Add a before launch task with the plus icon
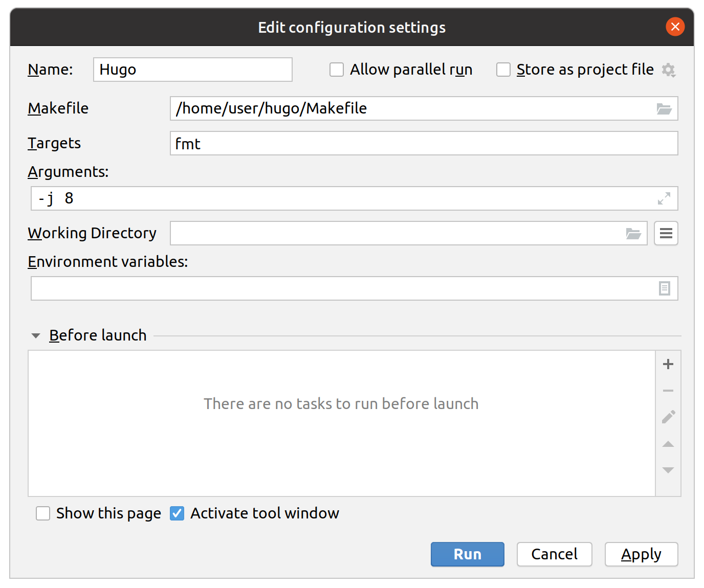704x588 pixels. 668,364
